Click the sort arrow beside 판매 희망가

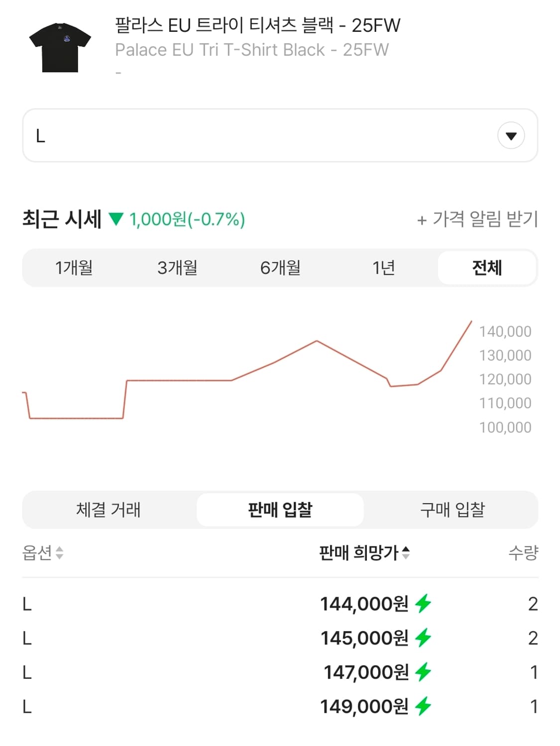coord(407,551)
